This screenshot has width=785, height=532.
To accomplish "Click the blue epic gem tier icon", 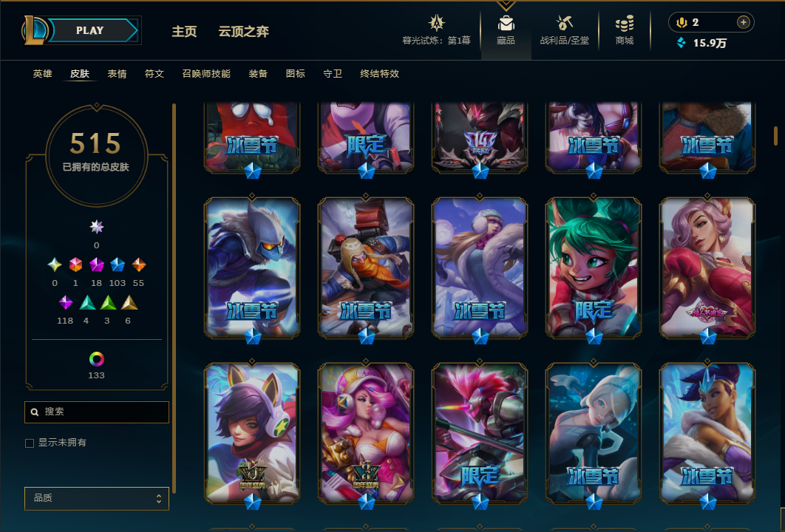I will click(x=117, y=265).
